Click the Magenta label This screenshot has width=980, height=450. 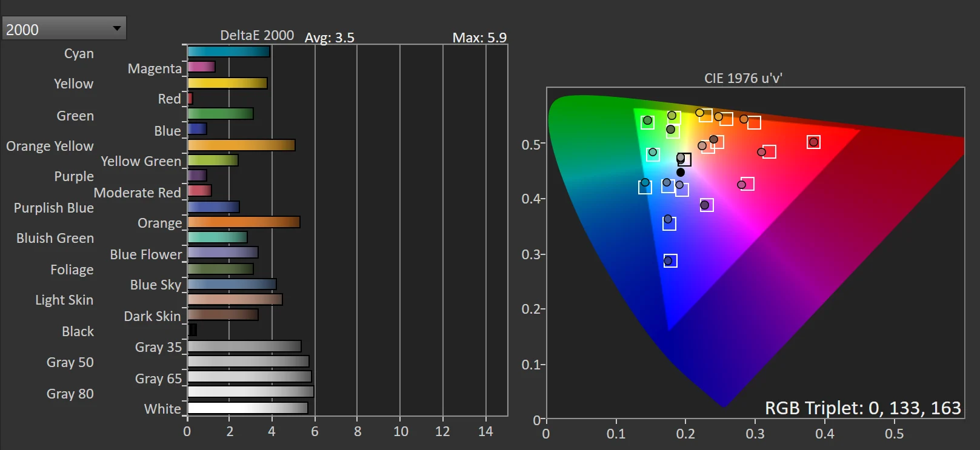point(155,69)
